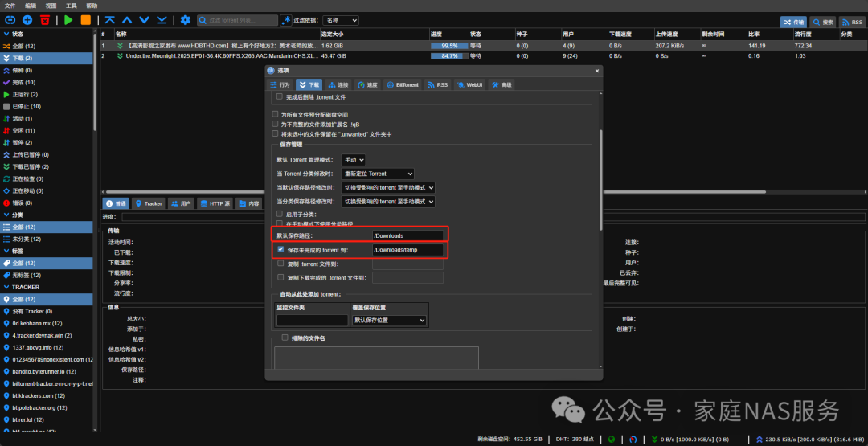This screenshot has height=446, width=868.
Task: Open the 内容 properties tab
Action: coord(248,203)
